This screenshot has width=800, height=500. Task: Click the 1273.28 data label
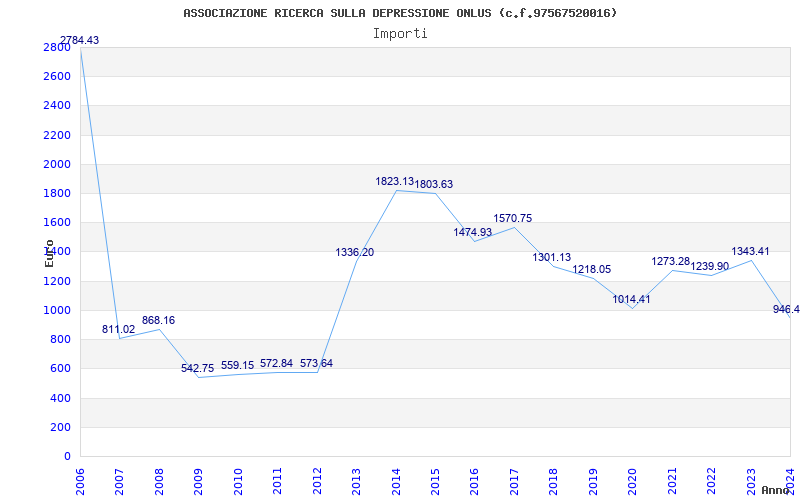pyautogui.click(x=671, y=261)
